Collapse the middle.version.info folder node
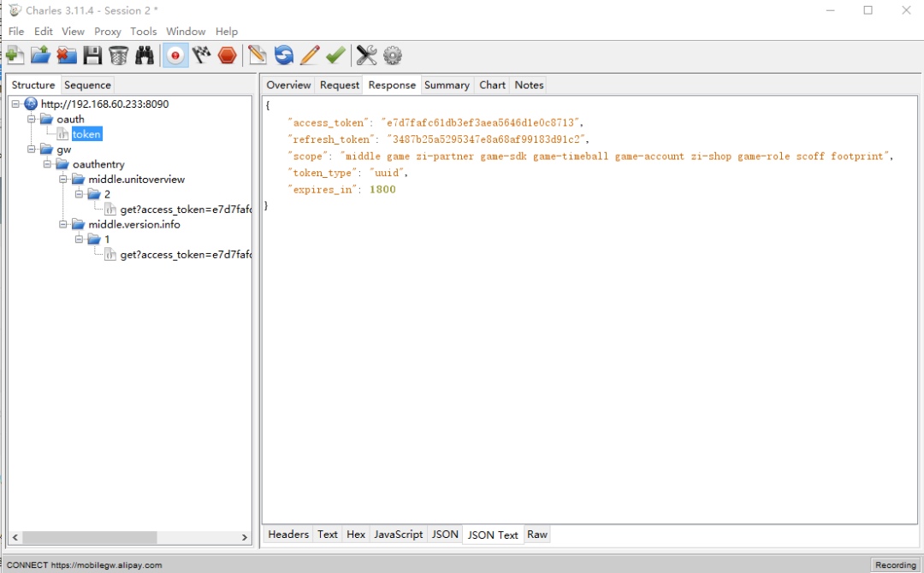Image resolution: width=924 pixels, height=573 pixels. pos(63,224)
